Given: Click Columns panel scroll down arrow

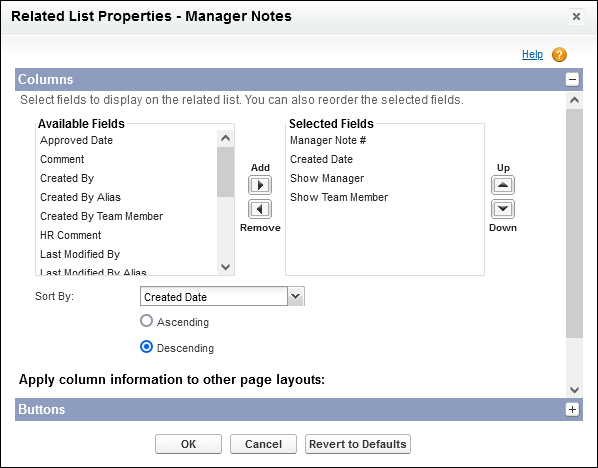Looking at the screenshot, I should point(574,389).
